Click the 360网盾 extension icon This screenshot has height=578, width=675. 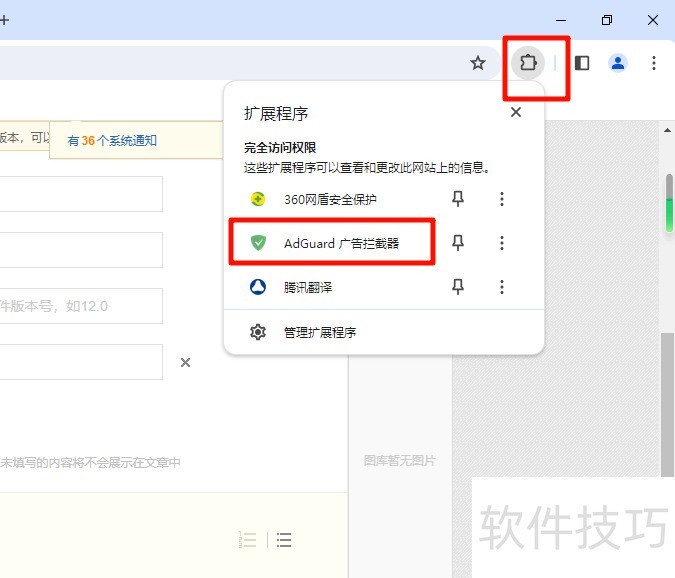tap(258, 199)
